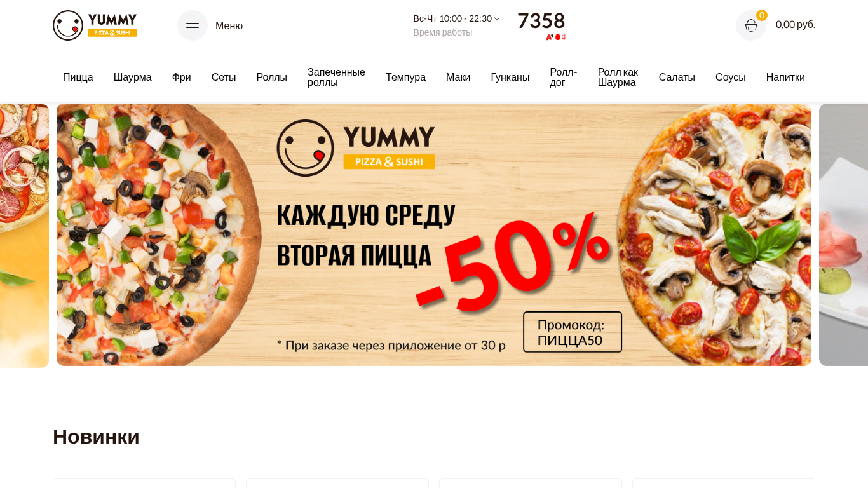This screenshot has height=488, width=868.
Task: Expand the working hours dropdown Вс-Чт
Action: click(x=456, y=18)
